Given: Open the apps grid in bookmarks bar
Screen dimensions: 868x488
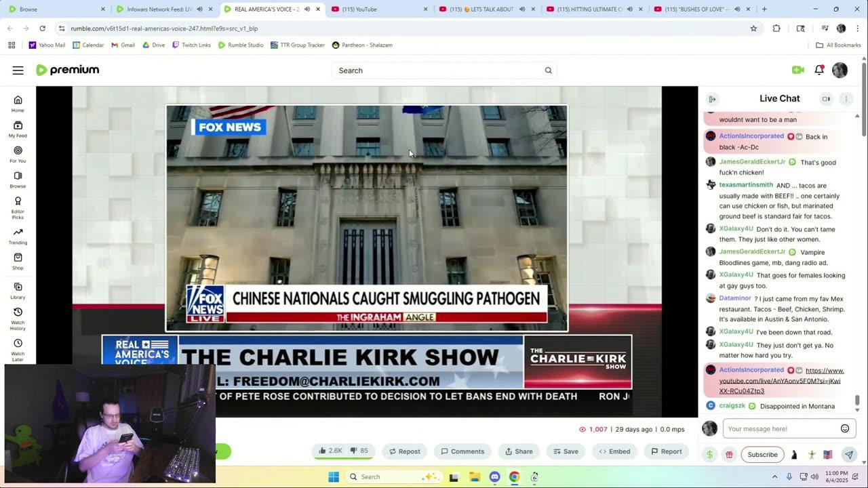Looking at the screenshot, I should [x=12, y=45].
